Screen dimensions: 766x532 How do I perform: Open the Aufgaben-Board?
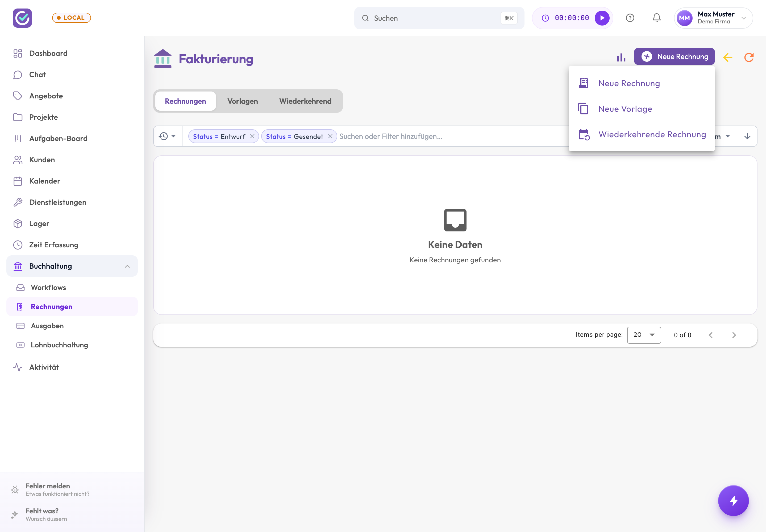tap(72, 138)
